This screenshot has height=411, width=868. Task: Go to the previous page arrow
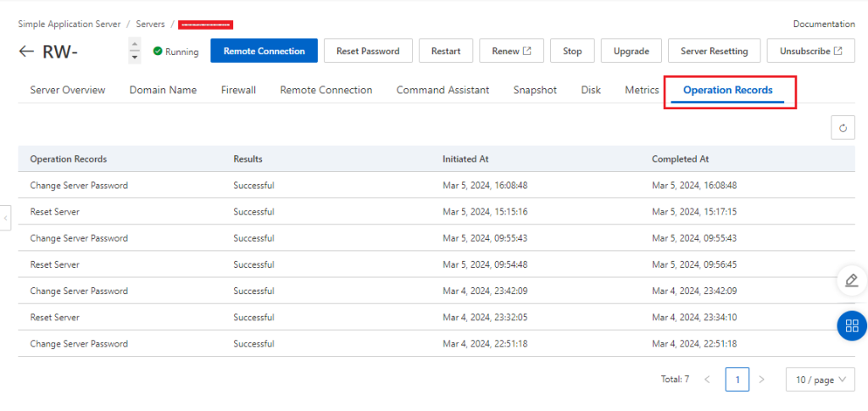pos(707,380)
